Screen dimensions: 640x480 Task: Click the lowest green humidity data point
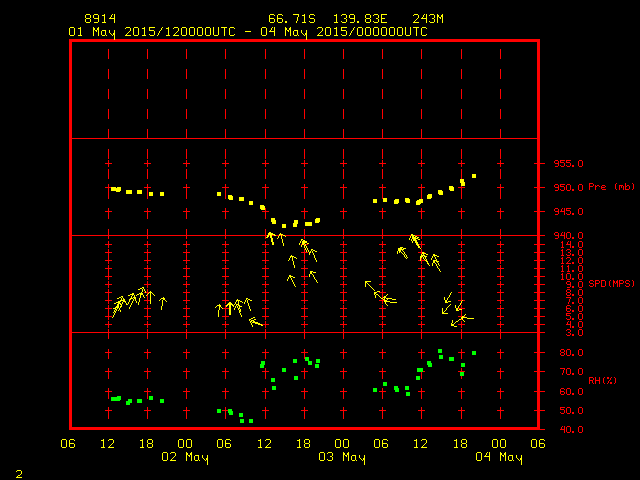[251, 421]
